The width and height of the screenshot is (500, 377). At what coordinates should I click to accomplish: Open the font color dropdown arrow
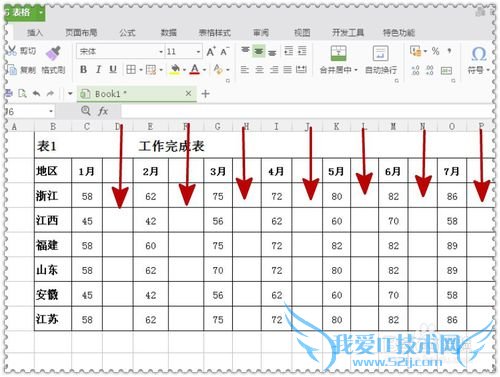(x=204, y=70)
